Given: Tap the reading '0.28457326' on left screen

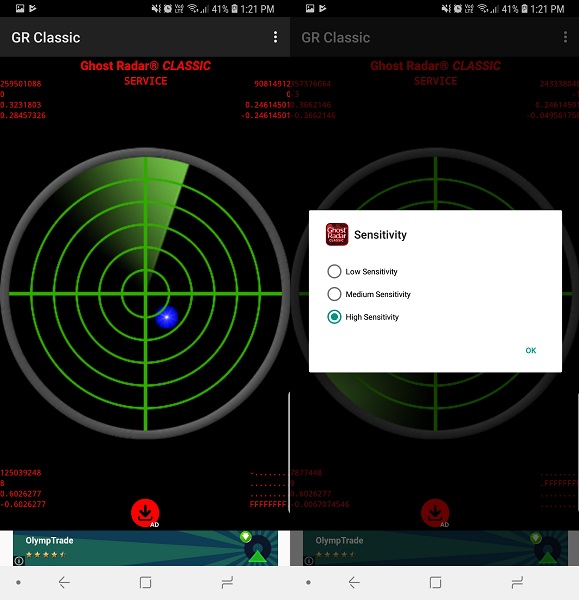Looking at the screenshot, I should tap(23, 115).
